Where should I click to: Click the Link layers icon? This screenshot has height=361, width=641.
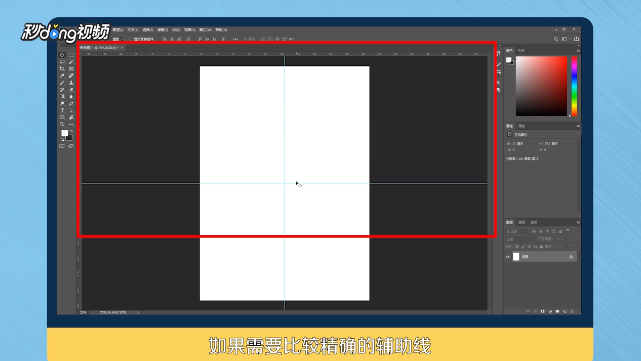[528, 312]
